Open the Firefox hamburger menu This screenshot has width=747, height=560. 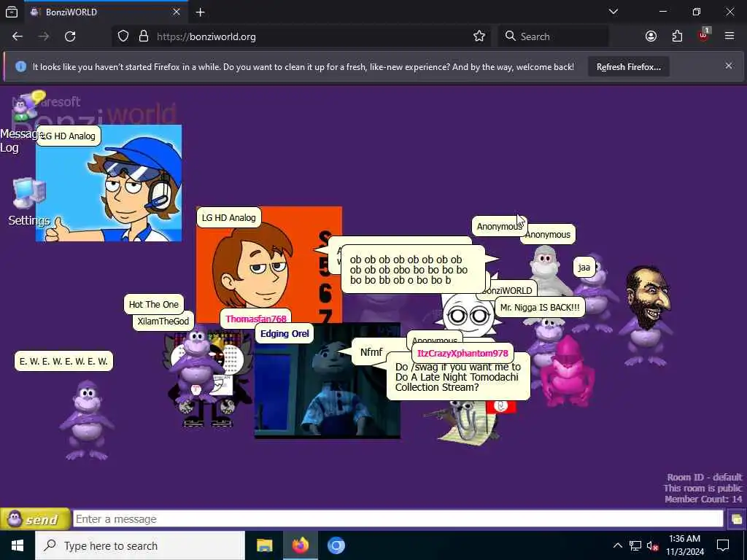coord(729,36)
